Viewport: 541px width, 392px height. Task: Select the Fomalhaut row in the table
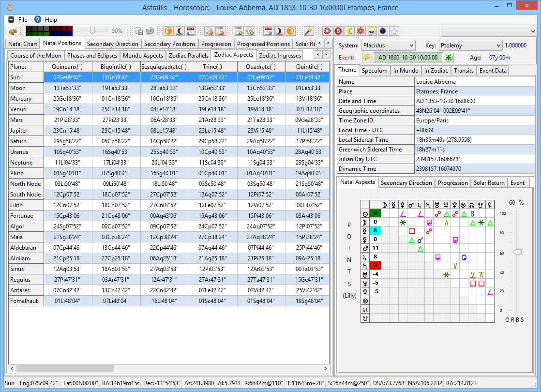(169, 301)
